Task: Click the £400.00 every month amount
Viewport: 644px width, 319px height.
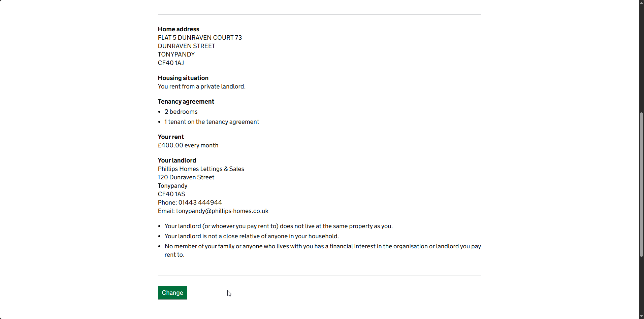Action: click(188, 145)
